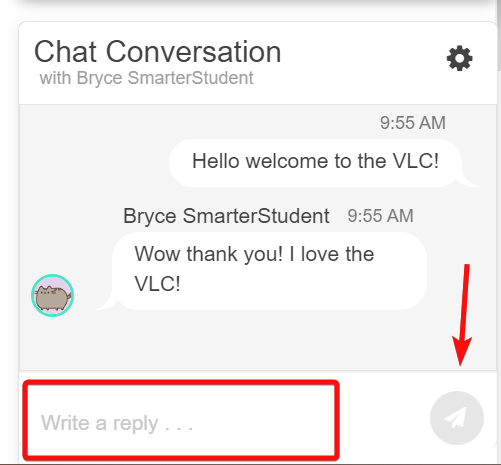Click the word VLC! in Bryce's reply
Screen dimensions: 501x465
pos(157,284)
